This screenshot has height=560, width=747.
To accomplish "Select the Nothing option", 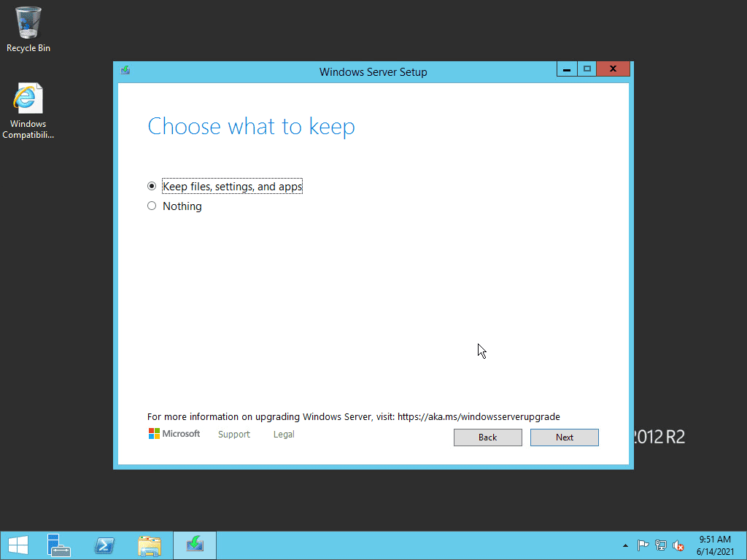I will point(152,206).
